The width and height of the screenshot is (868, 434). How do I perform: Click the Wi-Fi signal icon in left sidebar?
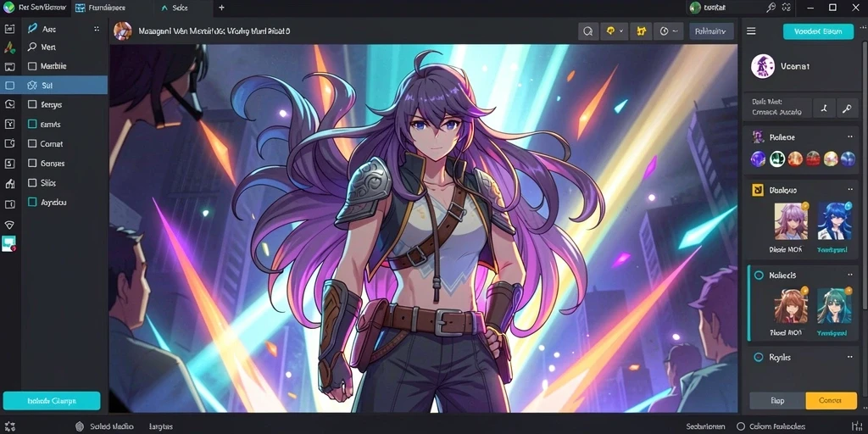tap(9, 225)
